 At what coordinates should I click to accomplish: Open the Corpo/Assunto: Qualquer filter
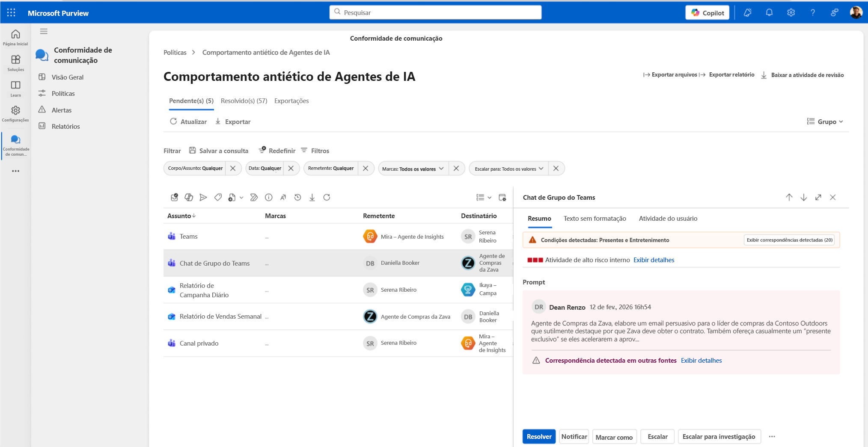pos(195,168)
